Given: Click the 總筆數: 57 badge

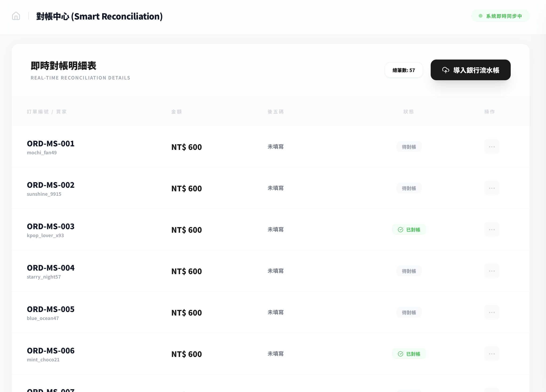Looking at the screenshot, I should click(403, 70).
